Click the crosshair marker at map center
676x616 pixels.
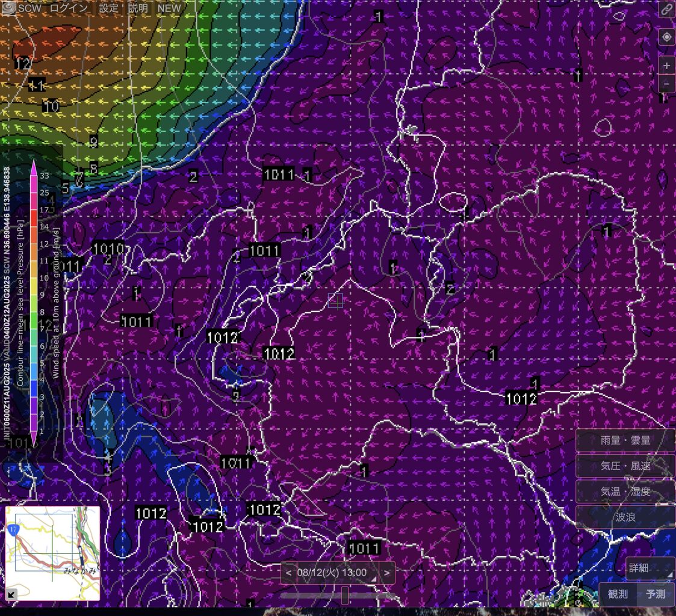(335, 300)
